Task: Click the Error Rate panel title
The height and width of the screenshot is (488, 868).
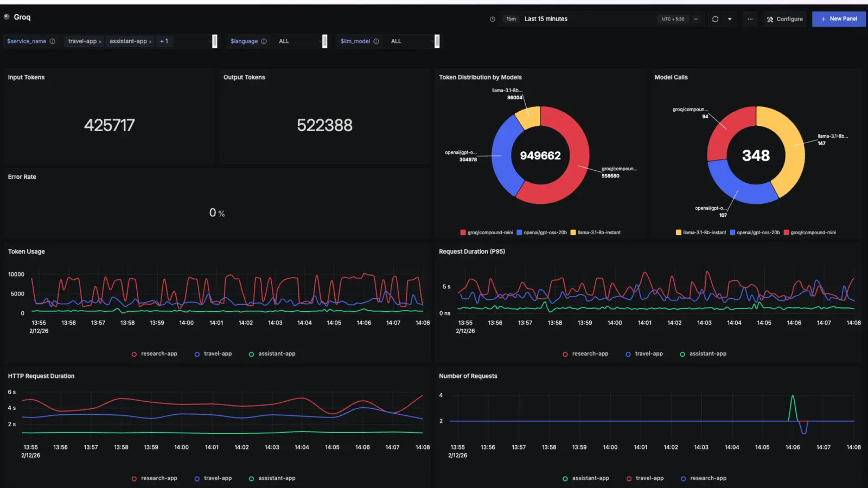Action: pos(22,177)
